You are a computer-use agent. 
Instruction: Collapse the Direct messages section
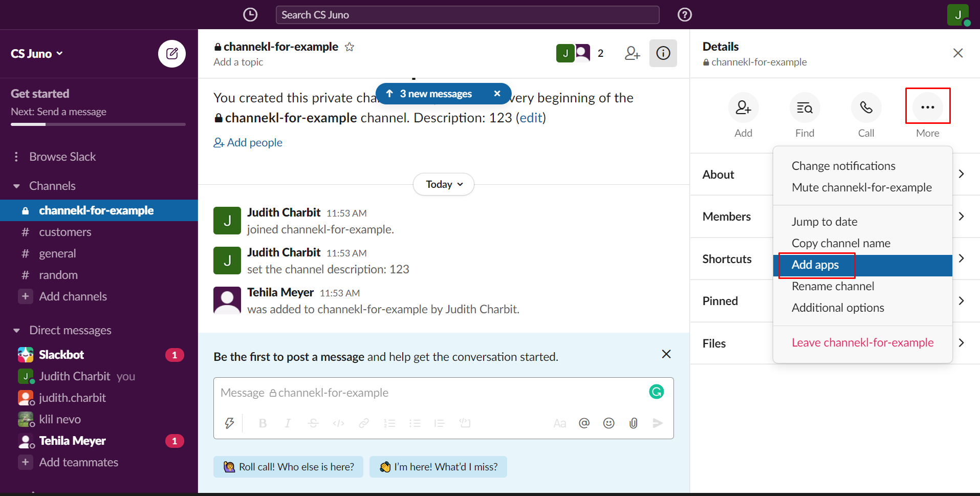click(x=16, y=331)
